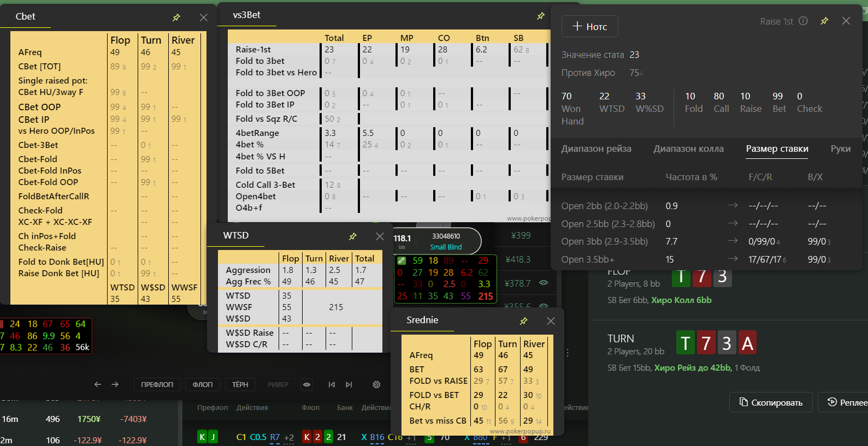Image resolution: width=868 pixels, height=446 pixels.
Task: Close the Srednie popup
Action: coord(551,321)
